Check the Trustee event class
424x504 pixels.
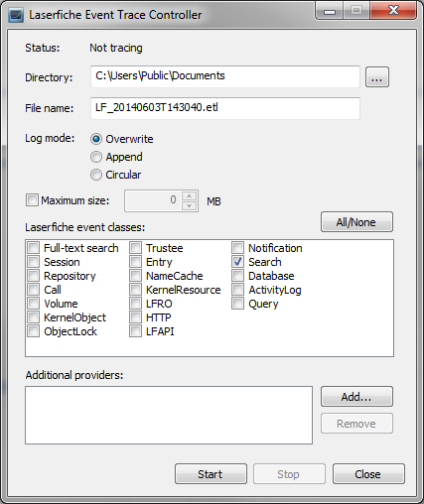pos(135,247)
